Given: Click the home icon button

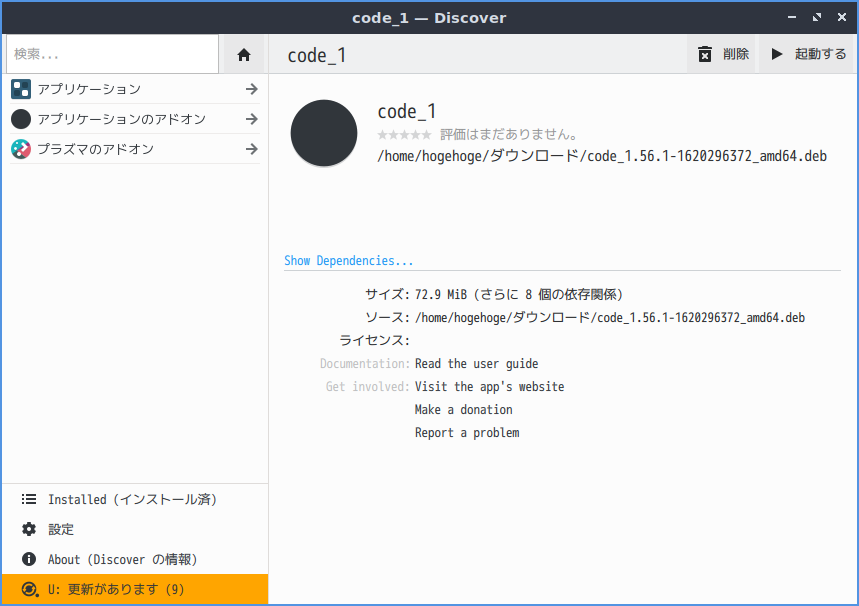Looking at the screenshot, I should (x=244, y=54).
